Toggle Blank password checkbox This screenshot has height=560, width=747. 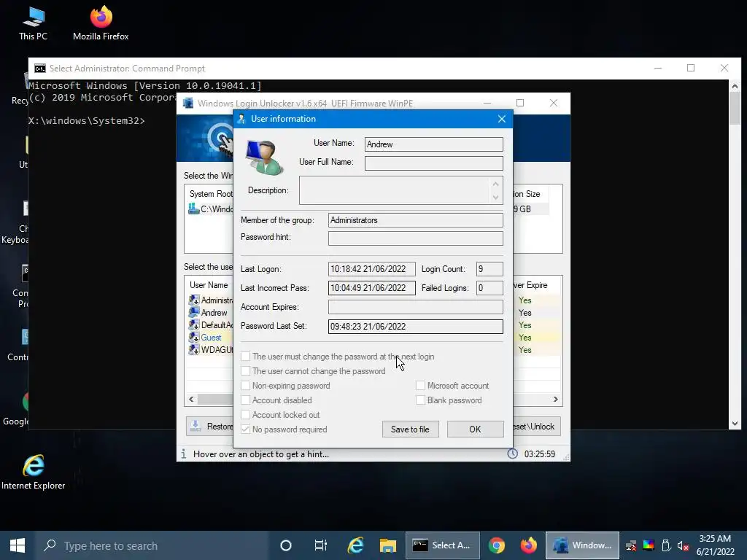point(420,400)
